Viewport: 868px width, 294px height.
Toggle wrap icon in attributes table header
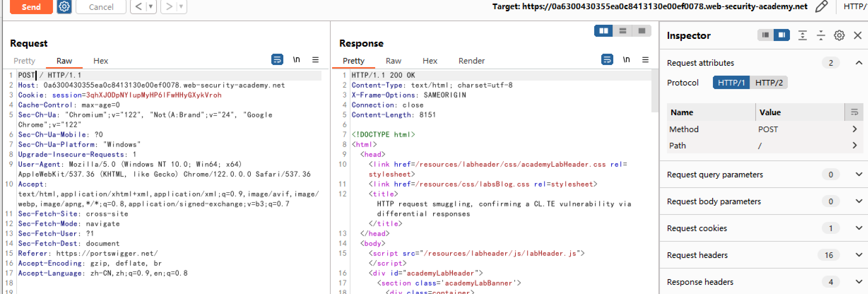coord(854,112)
